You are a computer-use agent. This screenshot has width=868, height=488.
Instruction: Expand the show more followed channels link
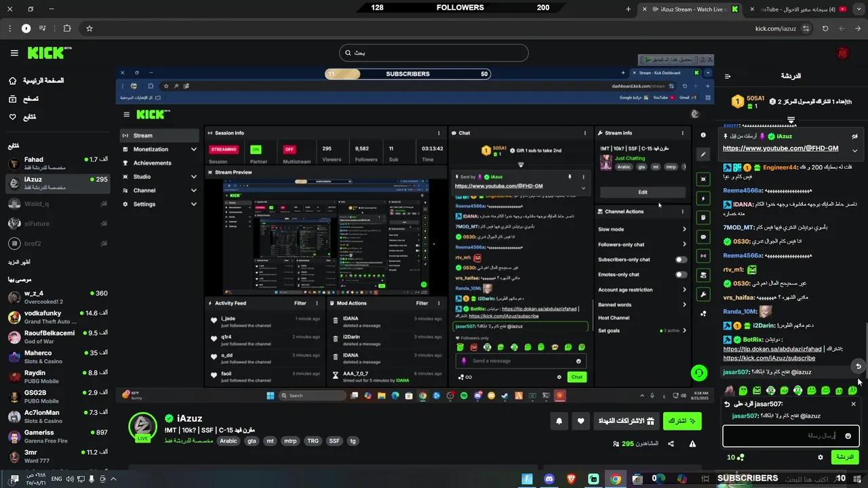tap(19, 262)
